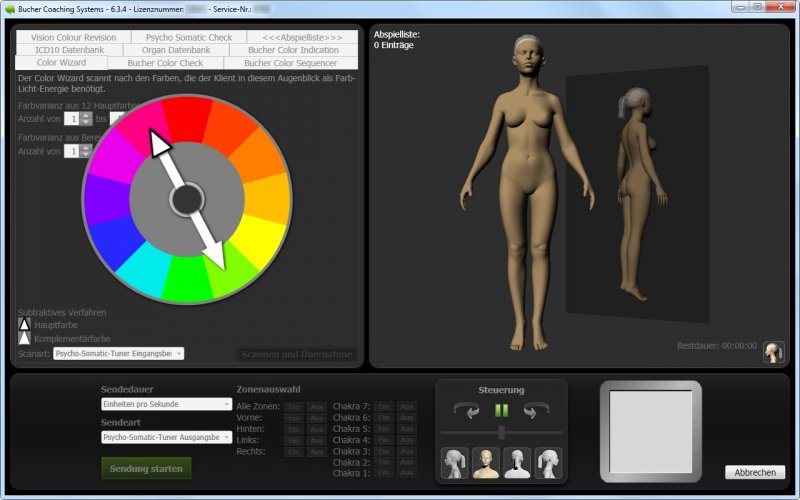800x500 pixels.
Task: Open the Scanart dropdown
Action: tap(118, 354)
